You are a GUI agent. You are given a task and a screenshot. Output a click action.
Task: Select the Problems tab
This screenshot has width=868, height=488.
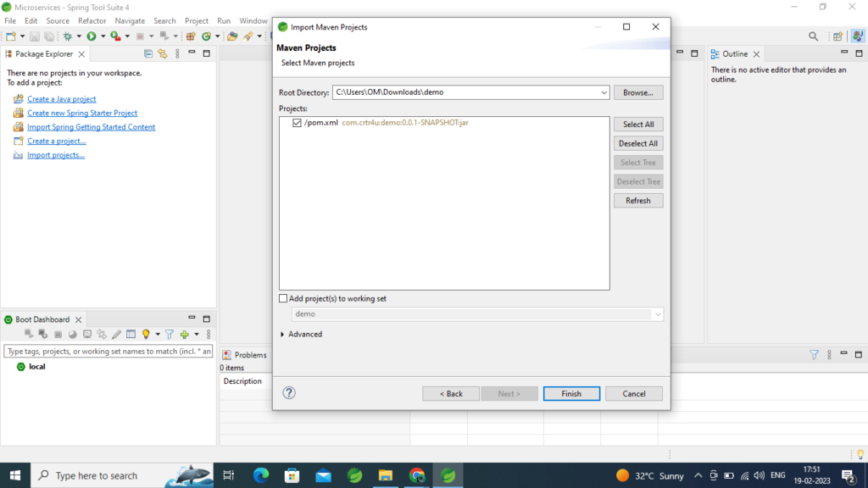(244, 355)
